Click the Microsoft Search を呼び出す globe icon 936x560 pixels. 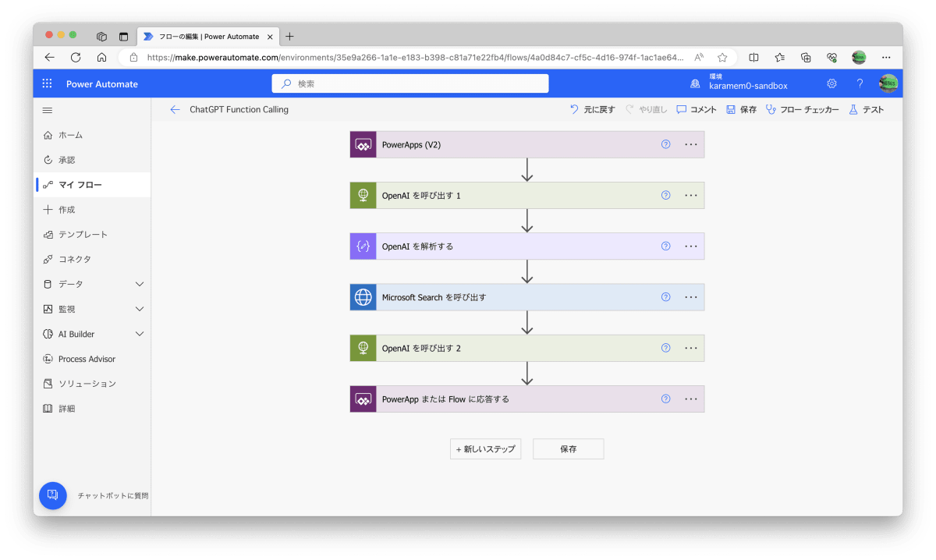pos(363,297)
